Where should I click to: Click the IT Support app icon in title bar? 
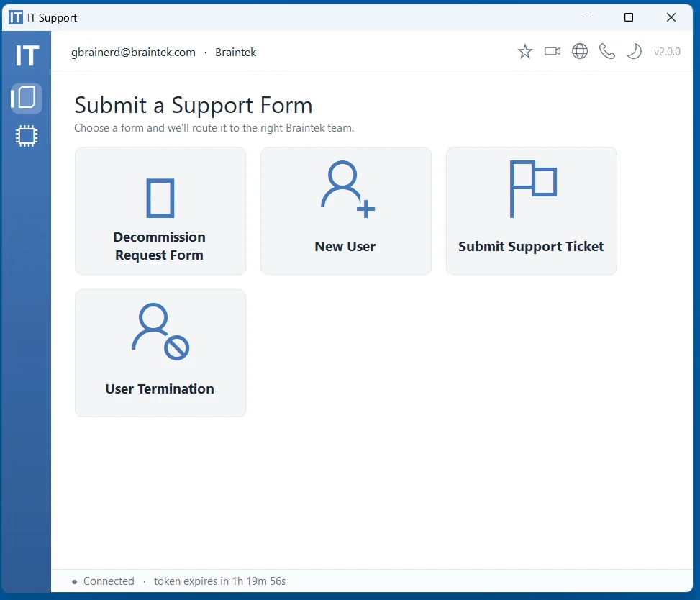click(x=16, y=17)
